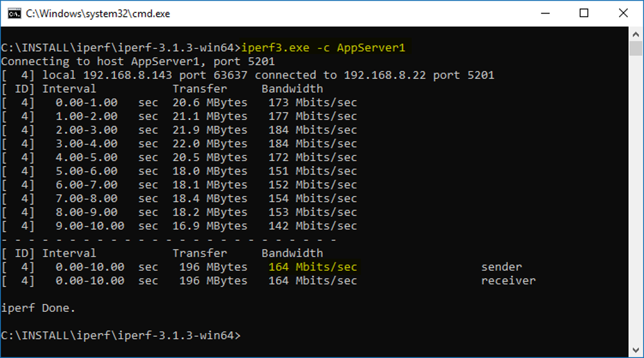This screenshot has height=358, width=644.
Task: Click the highlighted 164 Mbits/sec sender bandwidth
Action: (x=313, y=267)
